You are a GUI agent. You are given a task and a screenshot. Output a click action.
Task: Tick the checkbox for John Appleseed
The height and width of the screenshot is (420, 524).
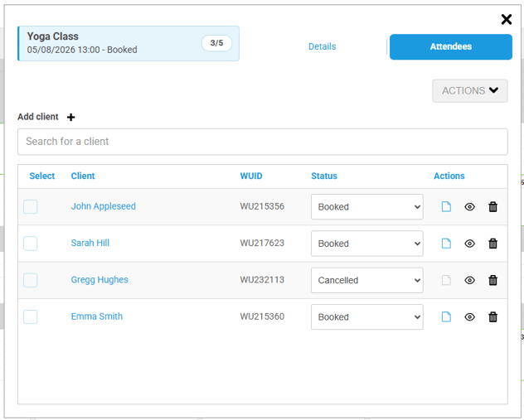tap(31, 206)
